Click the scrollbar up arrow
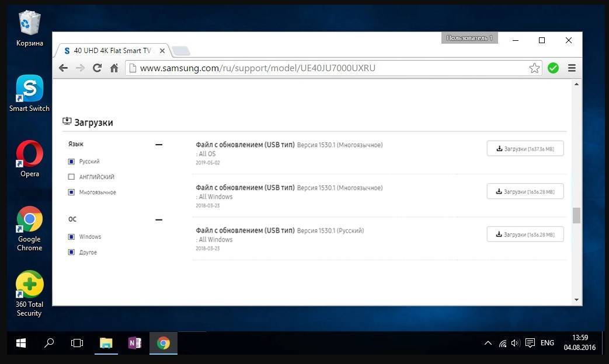609x364 pixels. (x=576, y=84)
